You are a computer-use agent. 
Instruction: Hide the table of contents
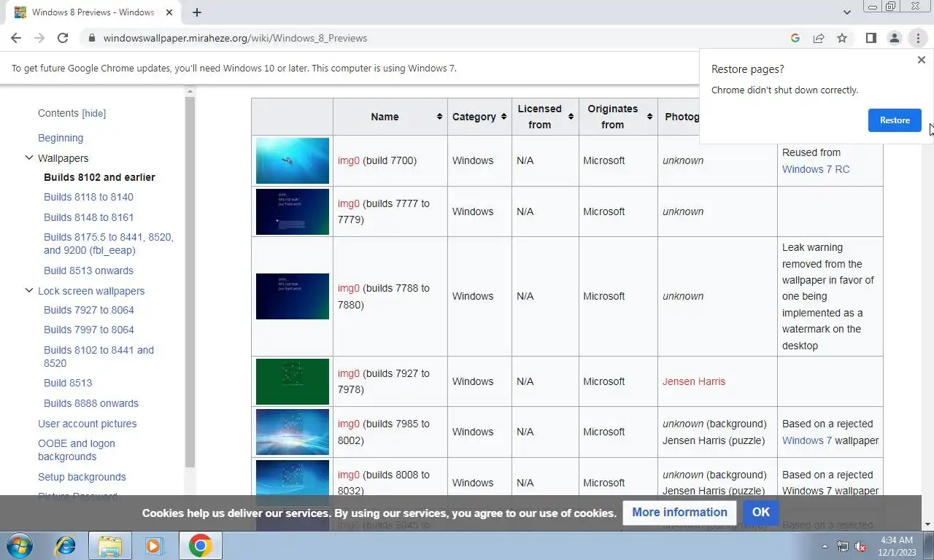[94, 113]
